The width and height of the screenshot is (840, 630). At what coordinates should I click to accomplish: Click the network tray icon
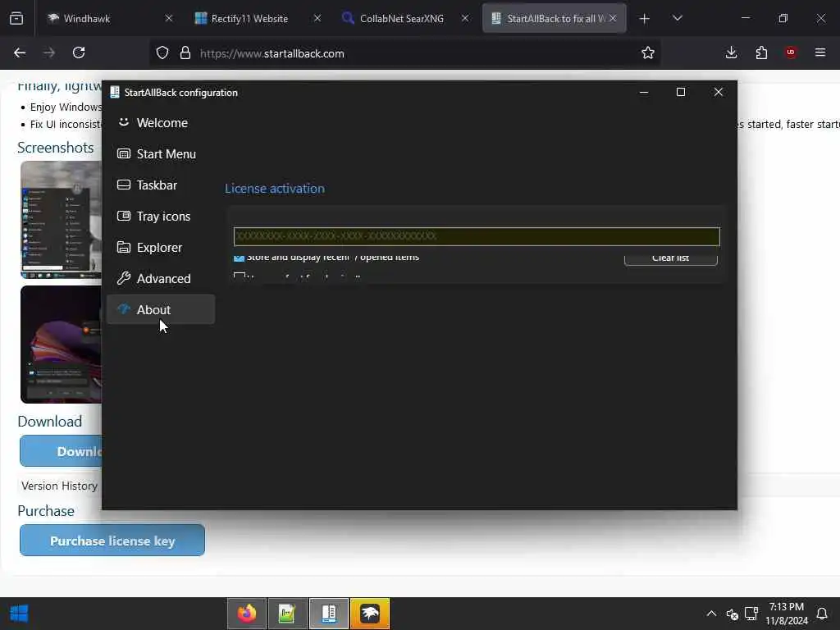[751, 614]
